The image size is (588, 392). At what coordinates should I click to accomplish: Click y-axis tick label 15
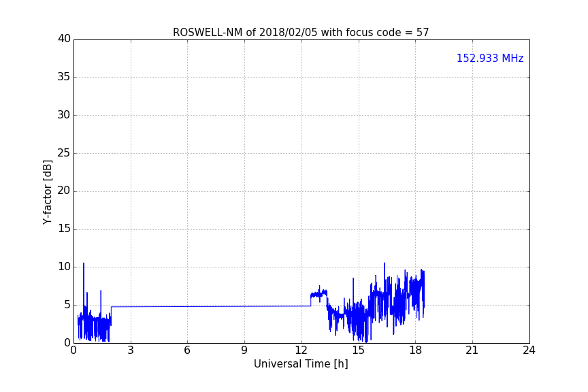pos(64,229)
